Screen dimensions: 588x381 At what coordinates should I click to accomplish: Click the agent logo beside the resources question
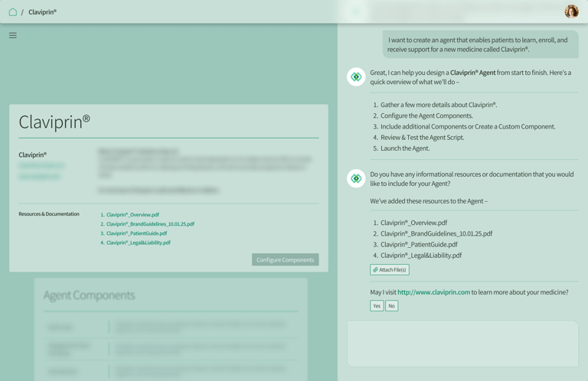pos(356,178)
